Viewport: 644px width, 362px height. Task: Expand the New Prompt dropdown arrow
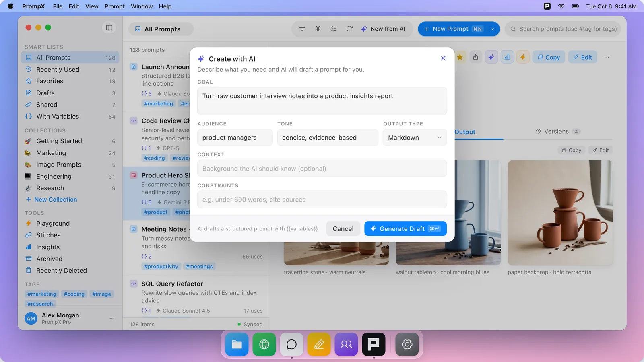(x=493, y=29)
